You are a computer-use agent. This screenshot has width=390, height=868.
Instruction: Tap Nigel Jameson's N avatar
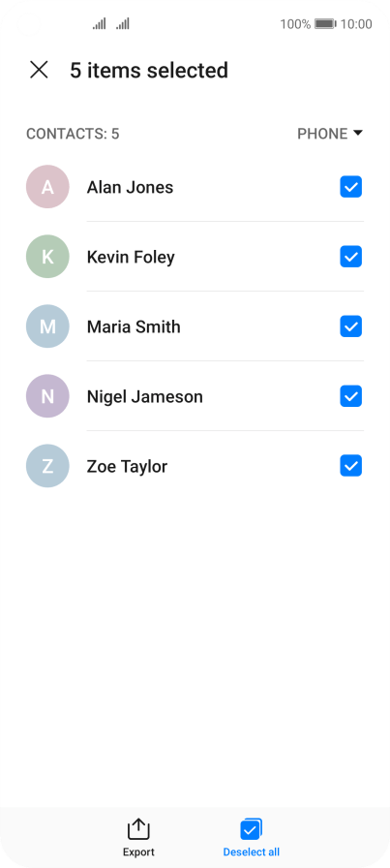47,396
